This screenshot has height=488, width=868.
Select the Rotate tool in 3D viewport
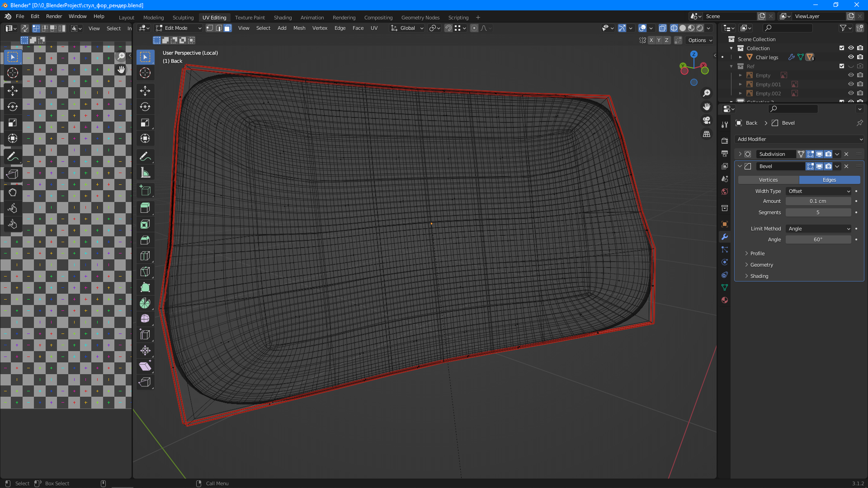click(145, 107)
